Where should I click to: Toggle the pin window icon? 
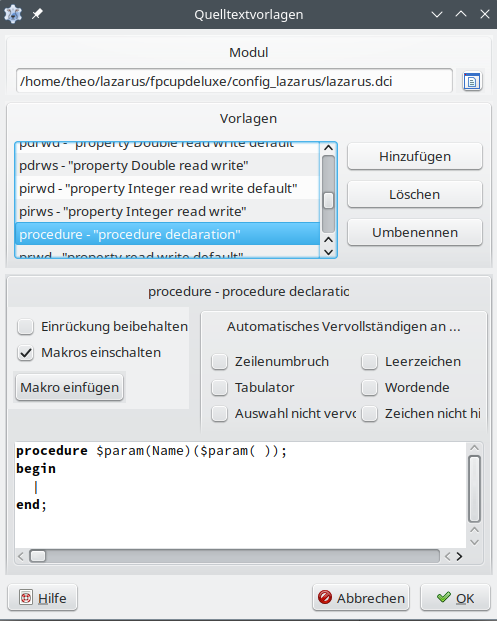point(37,14)
